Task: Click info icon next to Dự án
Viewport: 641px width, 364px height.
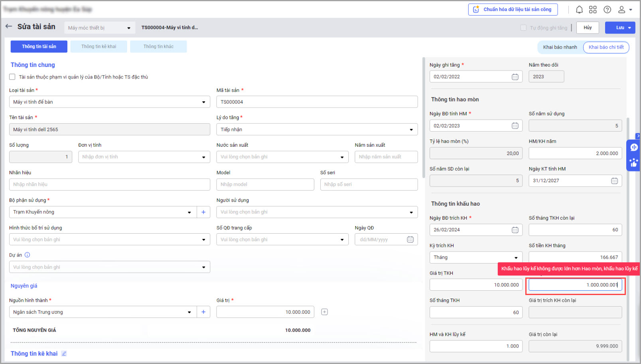Action: point(28,255)
